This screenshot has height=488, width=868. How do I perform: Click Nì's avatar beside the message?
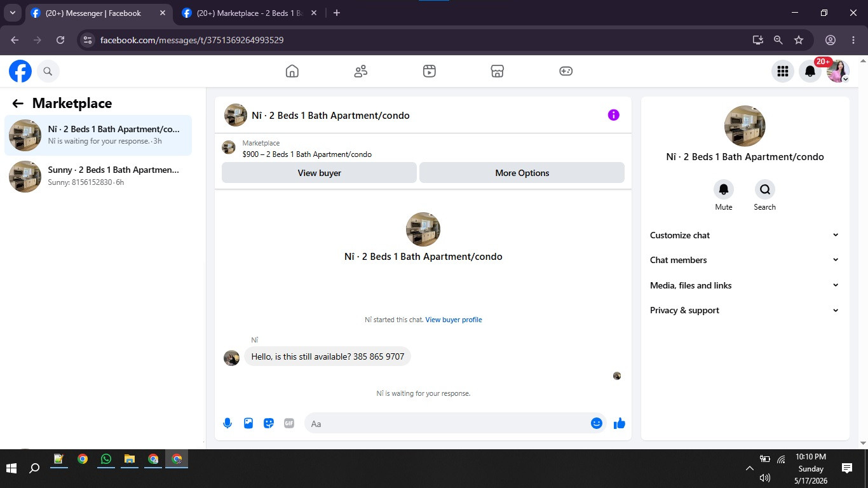point(231,358)
